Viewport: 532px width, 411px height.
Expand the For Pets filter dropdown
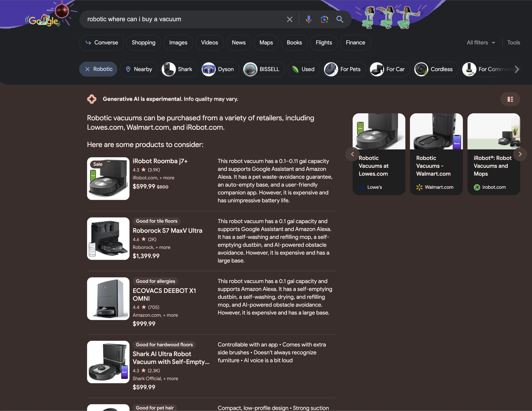point(343,69)
